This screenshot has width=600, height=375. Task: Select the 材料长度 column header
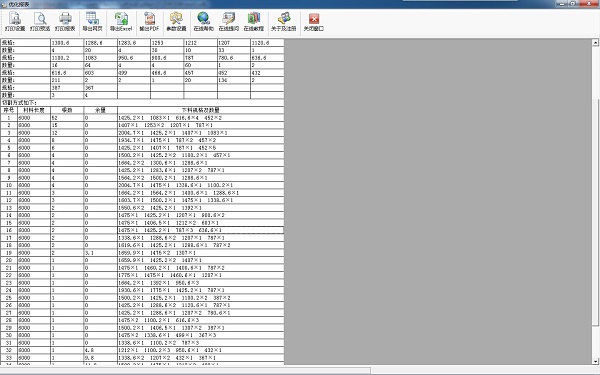tap(34, 110)
